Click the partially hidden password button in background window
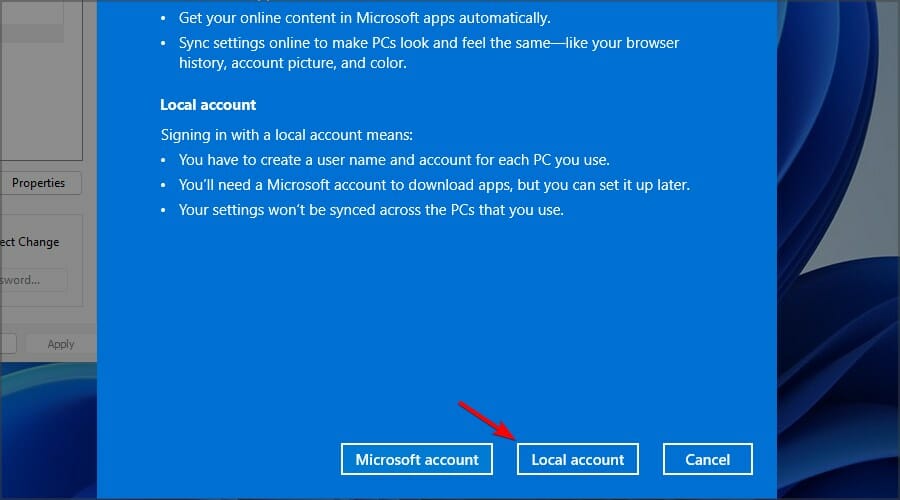The height and width of the screenshot is (500, 900). (33, 280)
